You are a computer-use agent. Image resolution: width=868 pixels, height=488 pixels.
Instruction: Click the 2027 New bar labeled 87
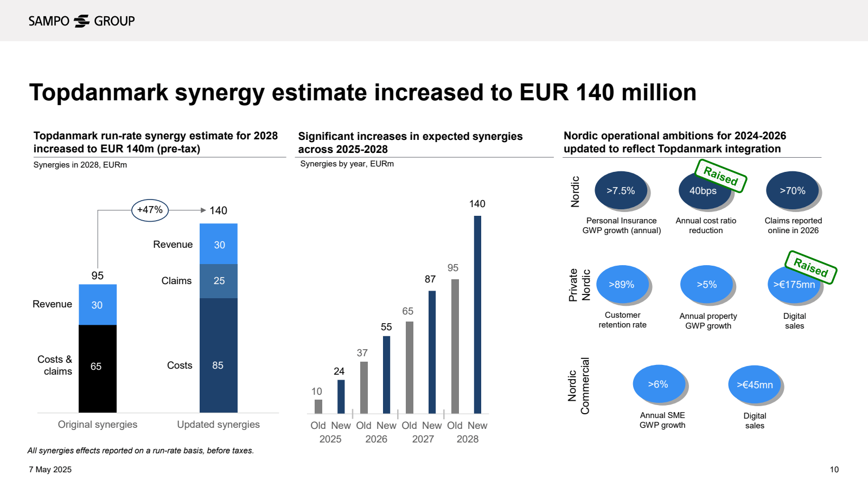[x=432, y=352]
